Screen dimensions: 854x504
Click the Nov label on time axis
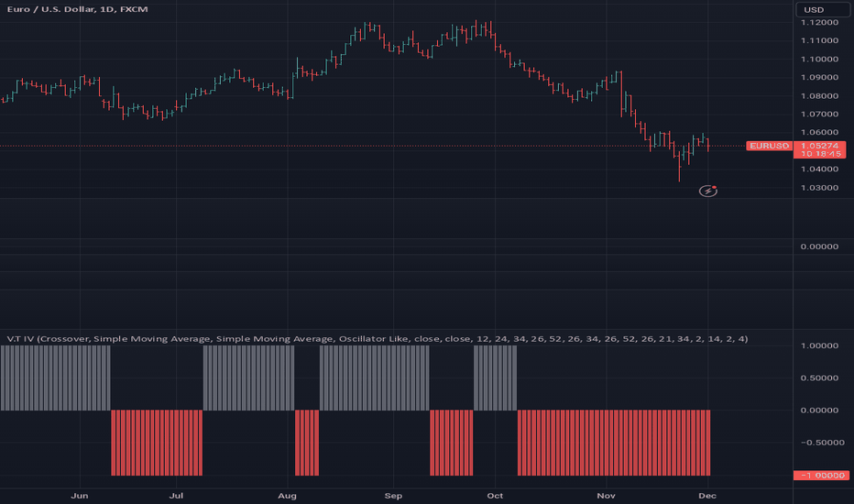click(x=607, y=496)
